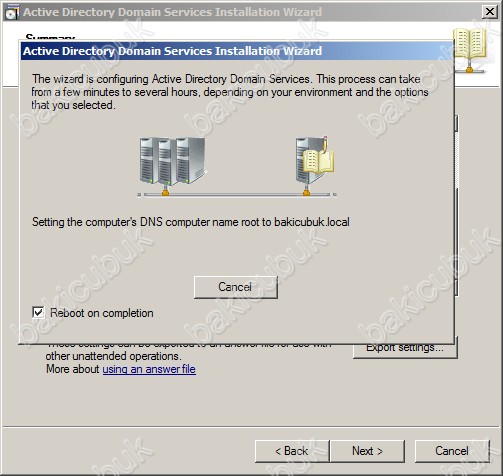Open the using an answer file link
503x476 pixels.
coord(149,369)
